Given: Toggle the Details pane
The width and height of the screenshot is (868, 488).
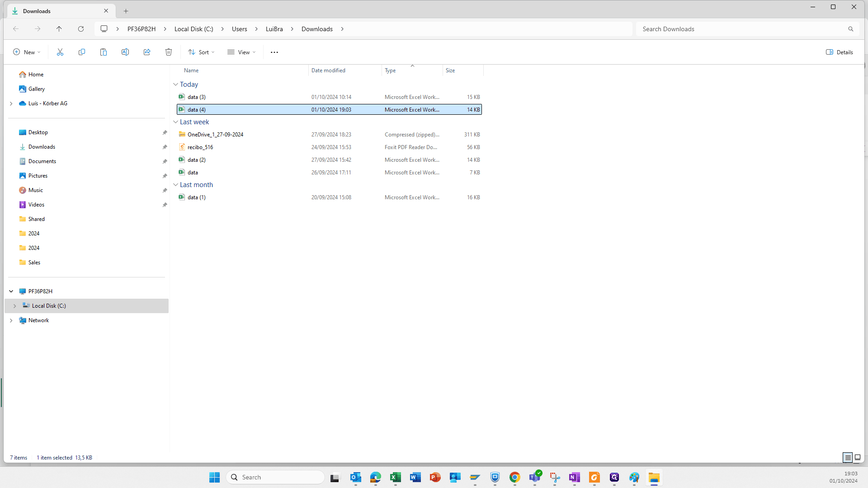Looking at the screenshot, I should click(x=840, y=52).
